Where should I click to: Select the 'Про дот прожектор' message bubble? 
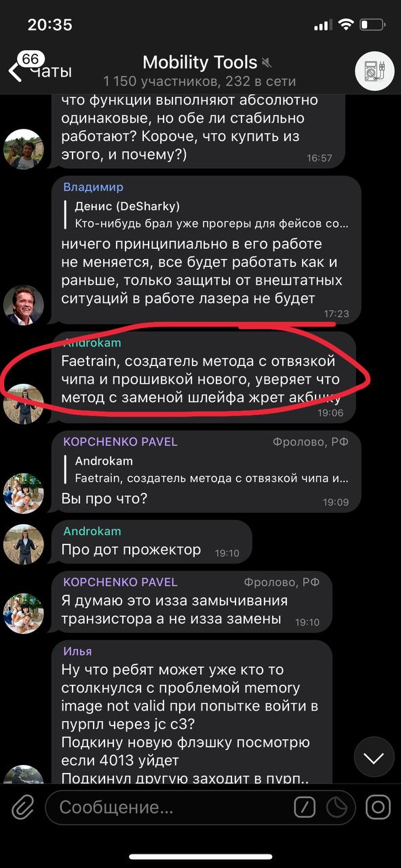152,542
